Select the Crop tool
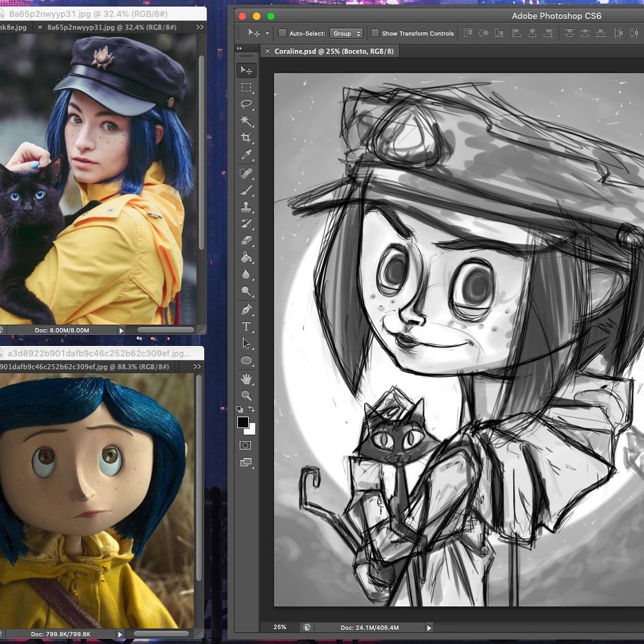Image resolution: width=644 pixels, height=644 pixels. [x=246, y=137]
